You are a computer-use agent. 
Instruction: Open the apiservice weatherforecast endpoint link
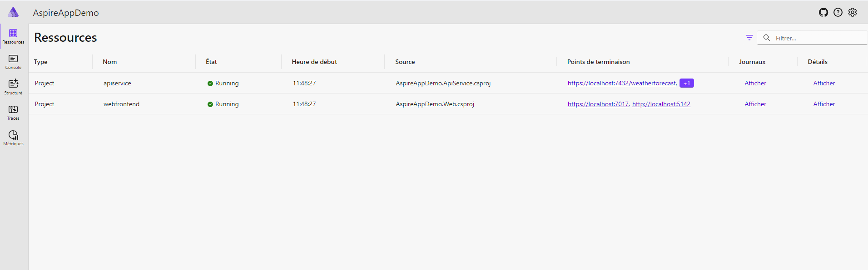(x=621, y=83)
